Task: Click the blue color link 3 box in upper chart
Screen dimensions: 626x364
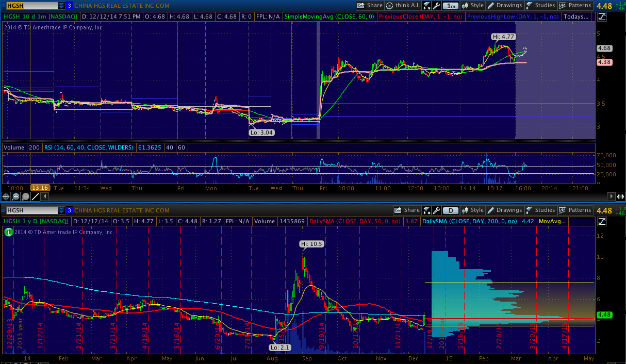Action: click(69, 6)
